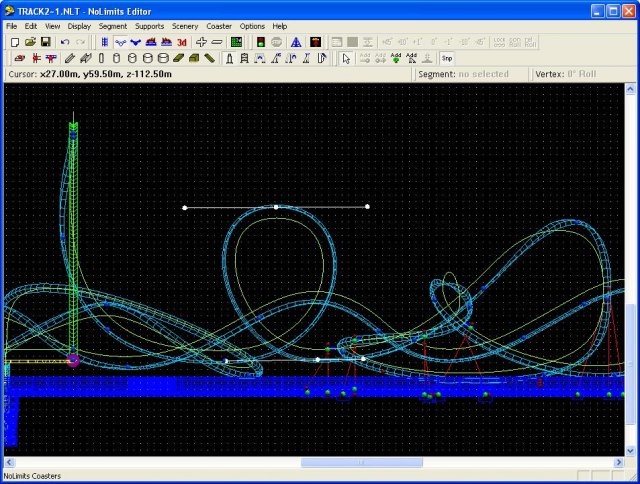Toggle the Snp snap button
The image size is (640, 484).
point(446,58)
